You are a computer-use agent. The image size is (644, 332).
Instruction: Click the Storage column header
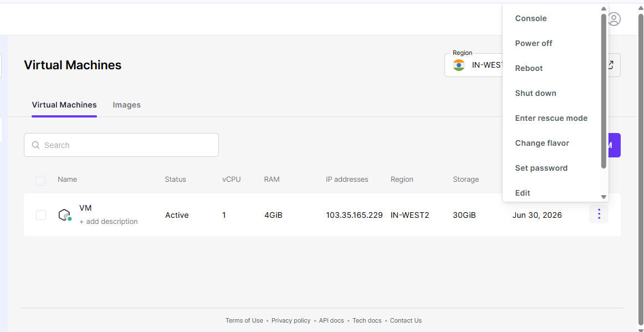pyautogui.click(x=466, y=179)
